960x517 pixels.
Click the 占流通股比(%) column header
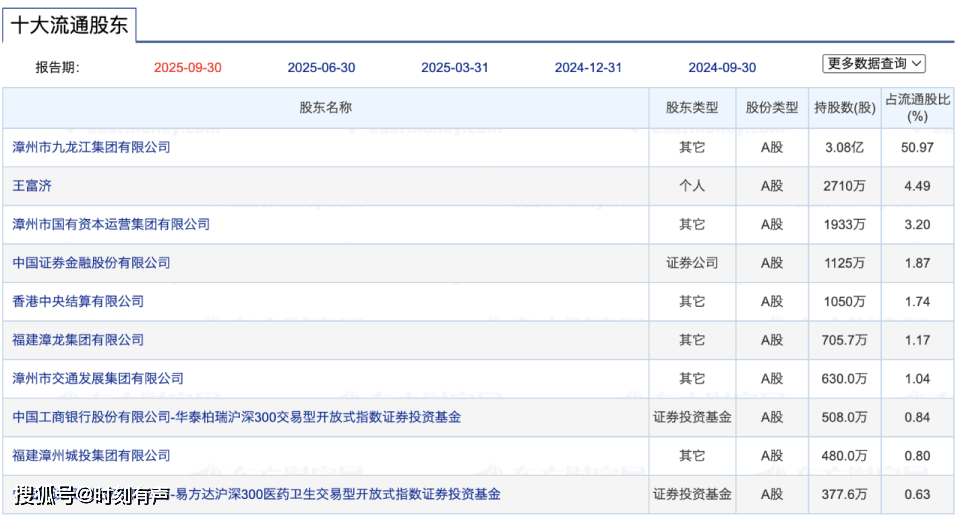coord(917,108)
